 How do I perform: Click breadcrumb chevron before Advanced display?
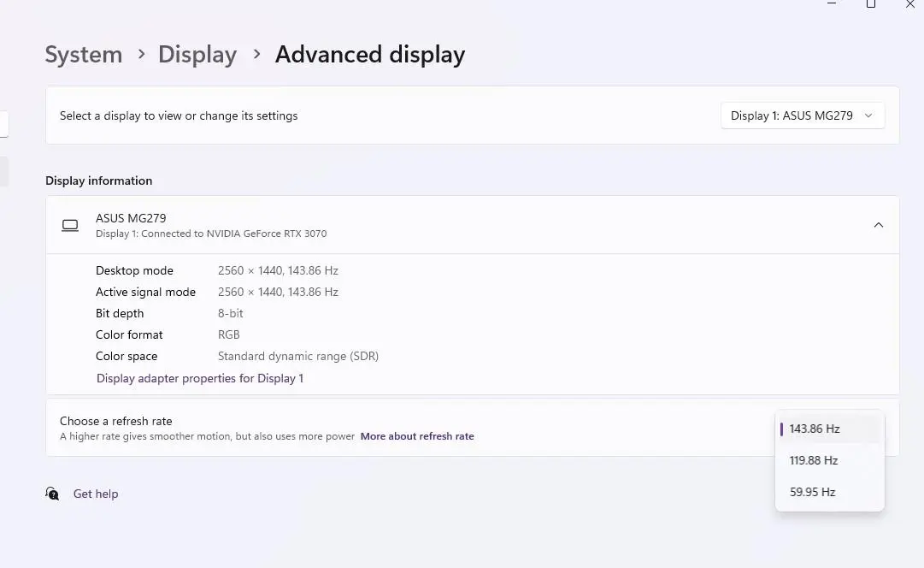point(256,54)
